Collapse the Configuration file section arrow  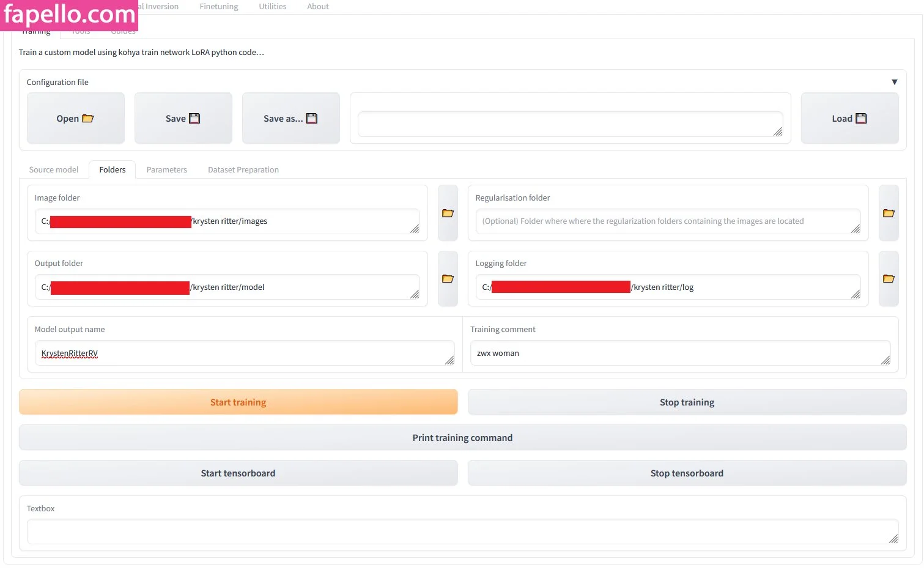pyautogui.click(x=894, y=82)
